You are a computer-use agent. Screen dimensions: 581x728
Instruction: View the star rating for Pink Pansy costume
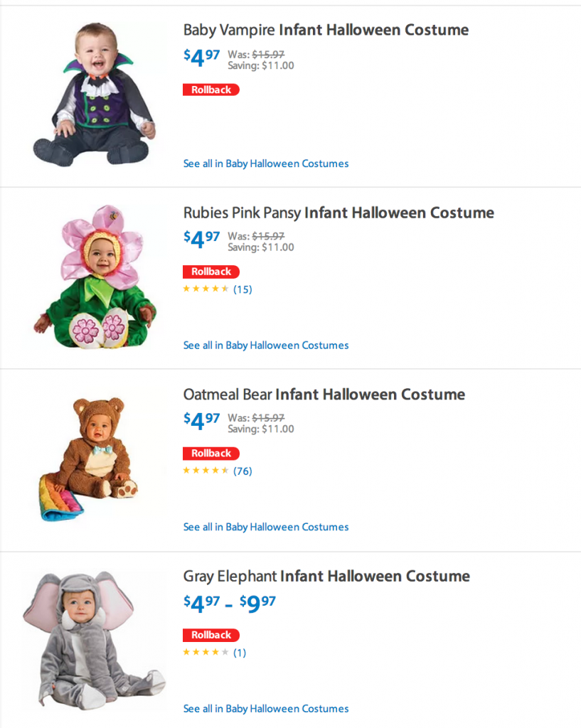tap(206, 289)
